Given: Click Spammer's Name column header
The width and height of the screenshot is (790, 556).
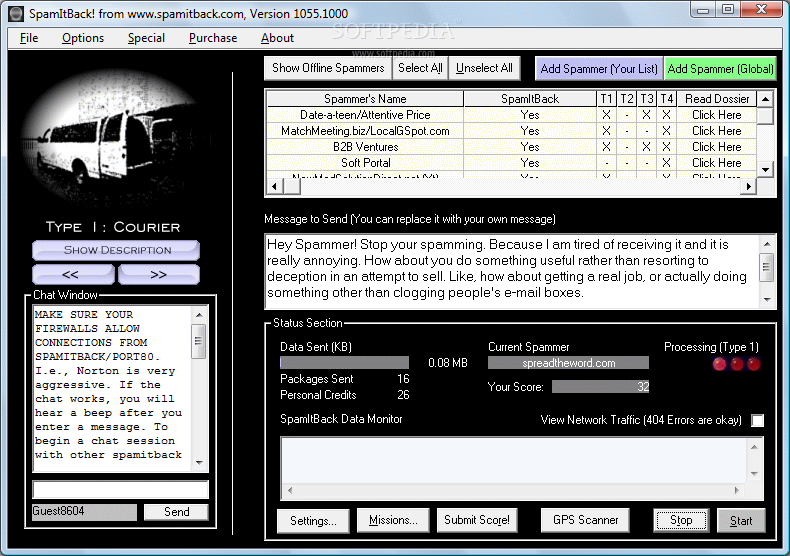Looking at the screenshot, I should click(x=365, y=99).
